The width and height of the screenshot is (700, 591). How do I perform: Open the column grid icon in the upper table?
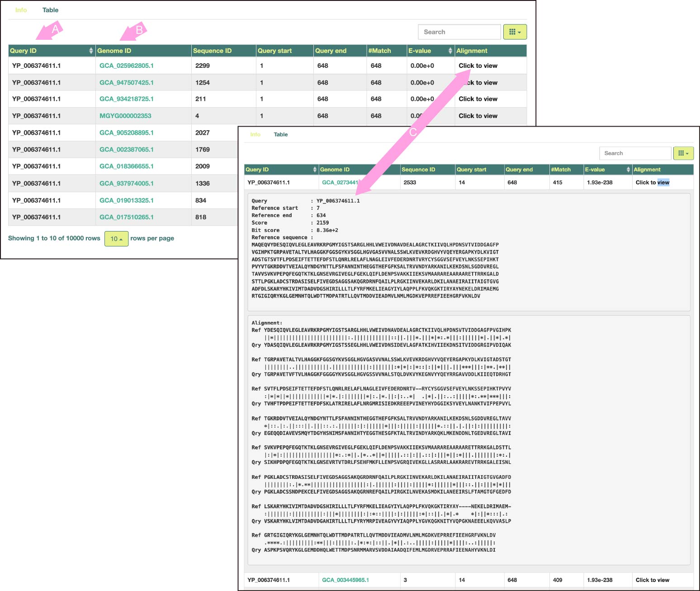tap(515, 32)
